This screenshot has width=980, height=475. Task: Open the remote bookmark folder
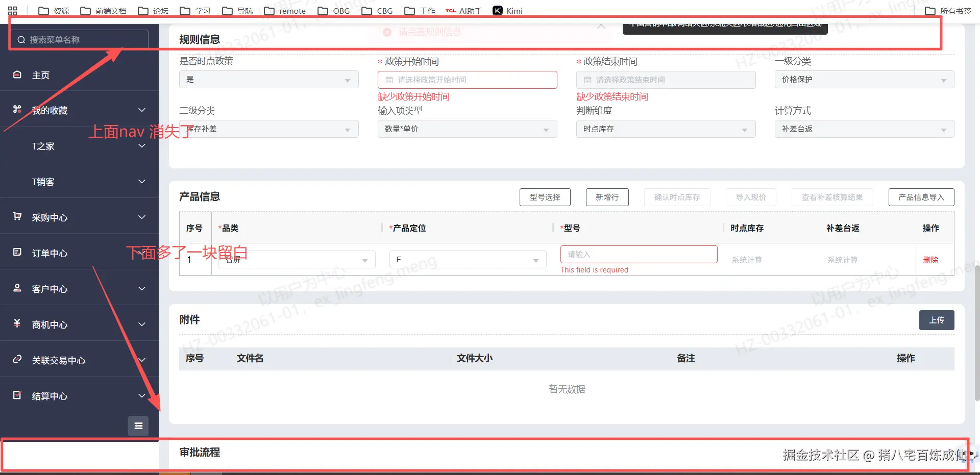coord(285,11)
